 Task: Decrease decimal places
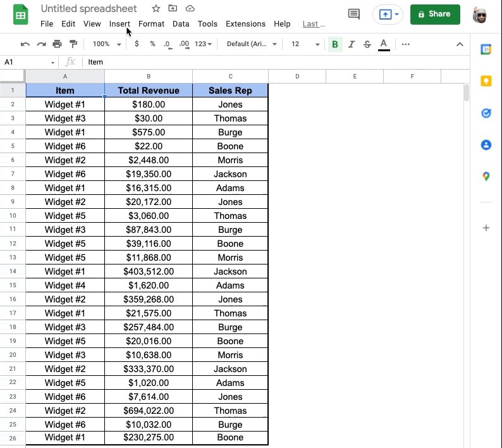168,44
